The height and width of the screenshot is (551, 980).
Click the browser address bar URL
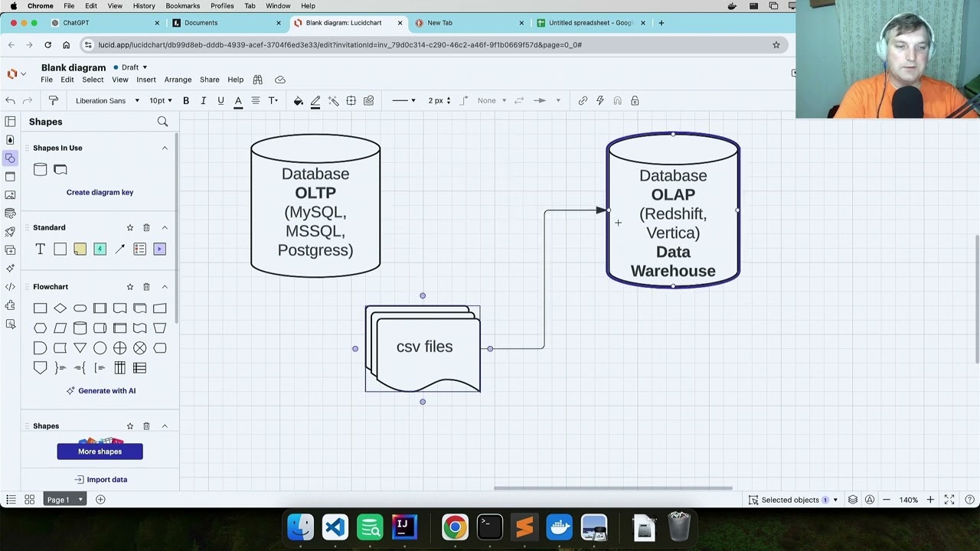[340, 45]
